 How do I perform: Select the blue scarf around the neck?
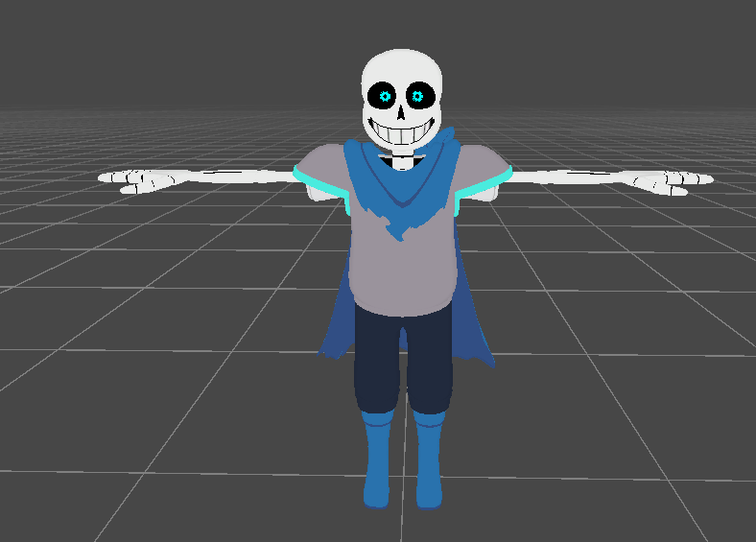click(x=403, y=183)
